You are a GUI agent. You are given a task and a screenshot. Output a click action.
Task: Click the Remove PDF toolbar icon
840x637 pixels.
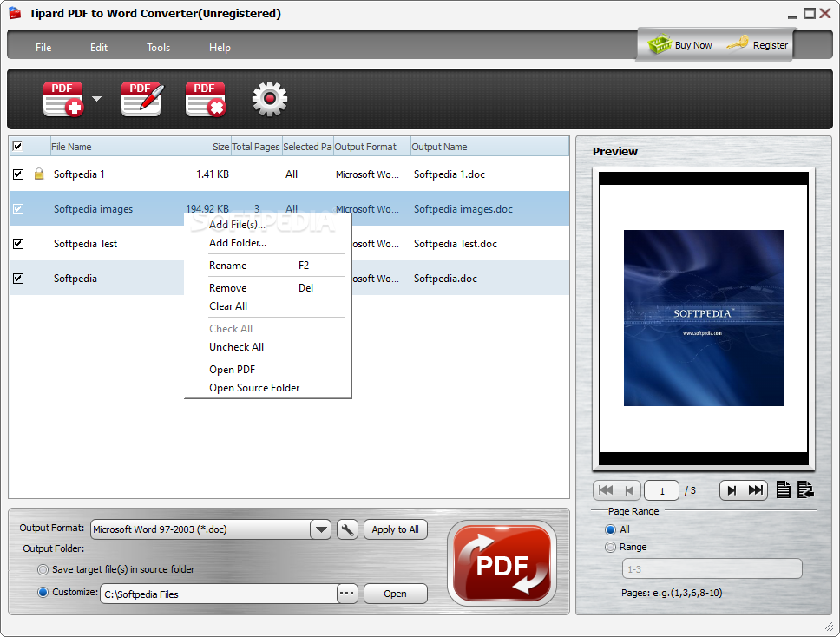pos(205,98)
